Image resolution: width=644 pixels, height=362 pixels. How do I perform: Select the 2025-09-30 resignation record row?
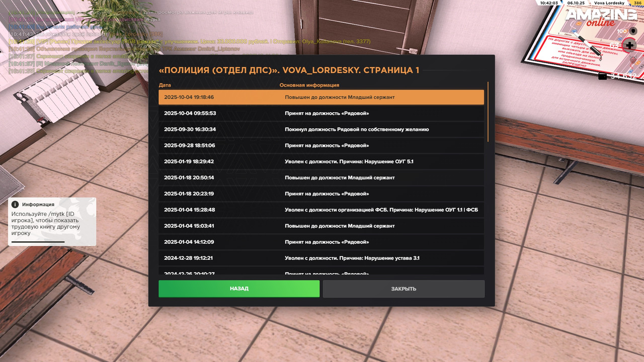pyautogui.click(x=322, y=129)
